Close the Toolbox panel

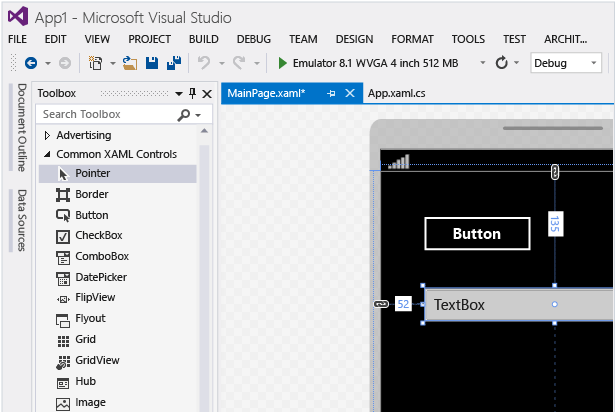207,93
